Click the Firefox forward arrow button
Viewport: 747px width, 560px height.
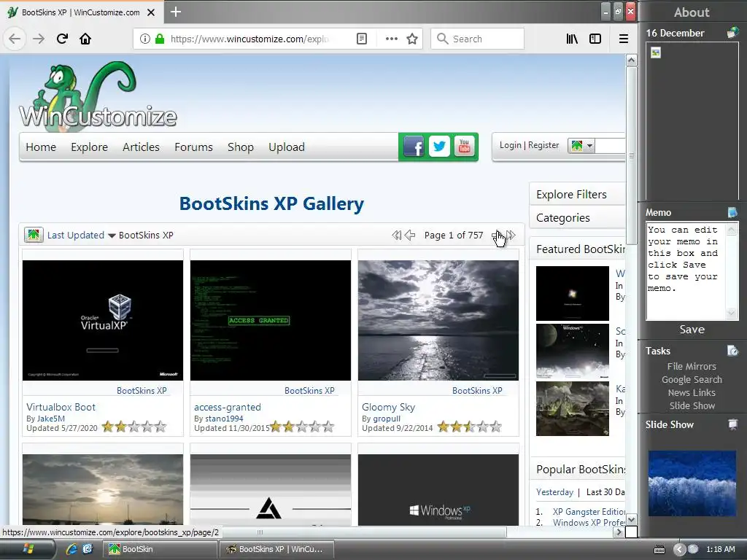(x=38, y=39)
